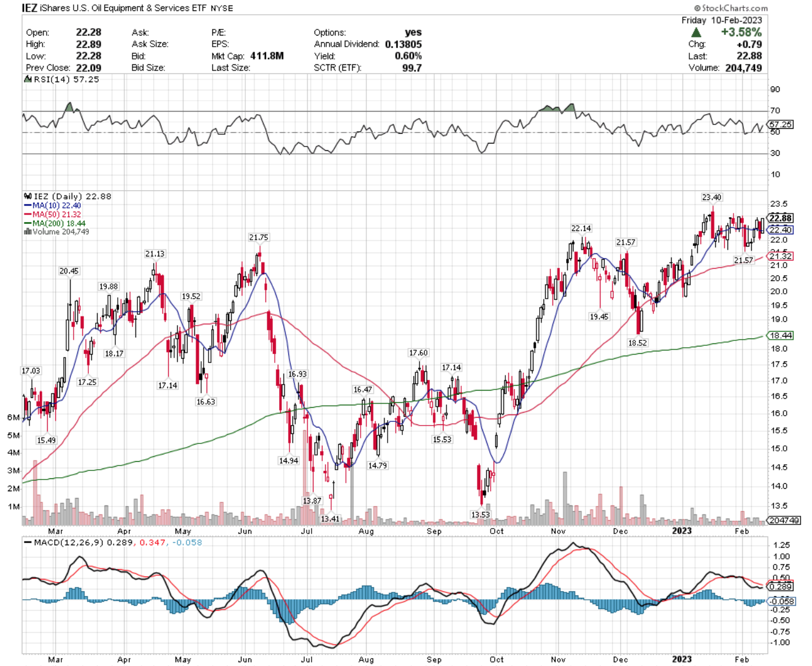Click the MACD signal value 0.347

(x=153, y=543)
